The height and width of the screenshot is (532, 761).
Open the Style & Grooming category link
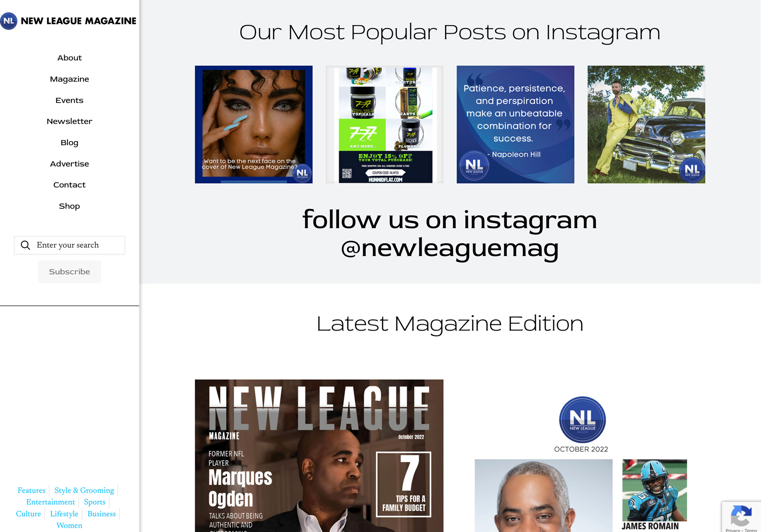(x=84, y=490)
